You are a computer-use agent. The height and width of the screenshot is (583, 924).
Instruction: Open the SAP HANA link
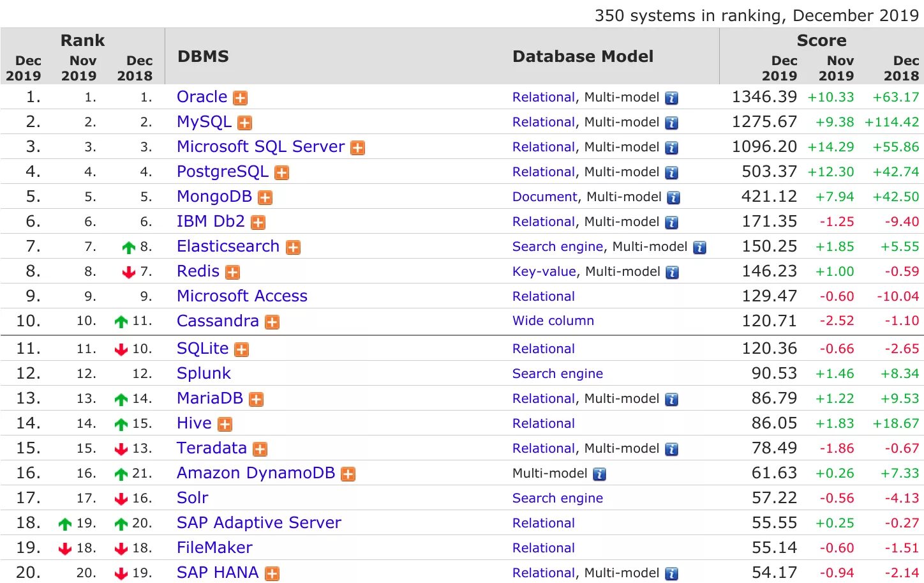pyautogui.click(x=218, y=573)
